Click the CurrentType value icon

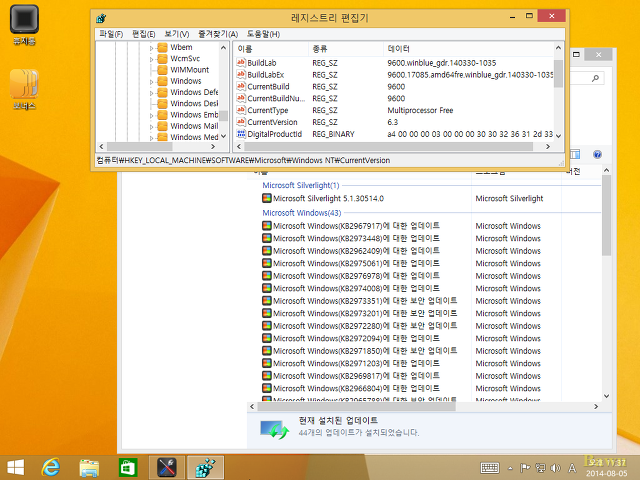click(x=241, y=110)
